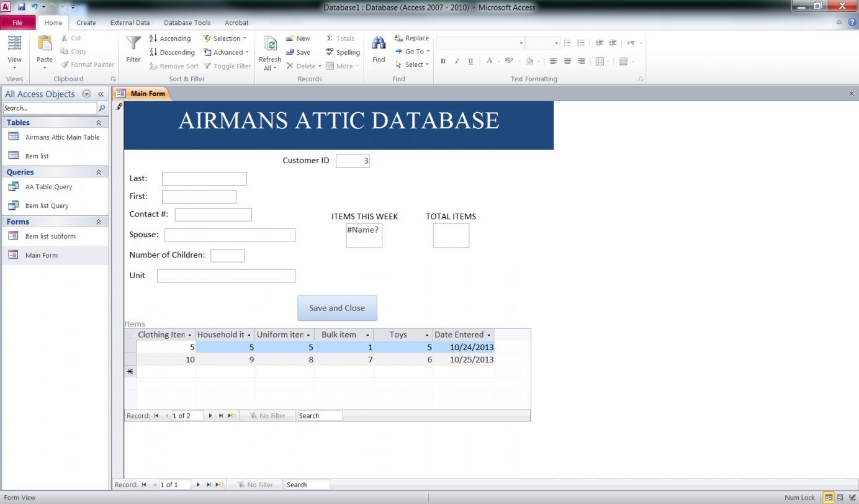Toggle bold text formatting
This screenshot has width=859, height=504.
point(443,61)
